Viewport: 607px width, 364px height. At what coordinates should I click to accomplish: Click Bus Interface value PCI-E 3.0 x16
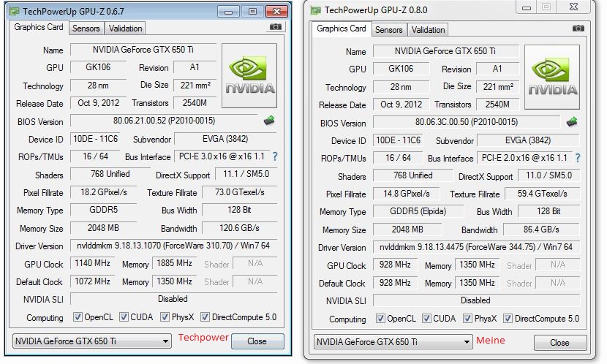222,156
